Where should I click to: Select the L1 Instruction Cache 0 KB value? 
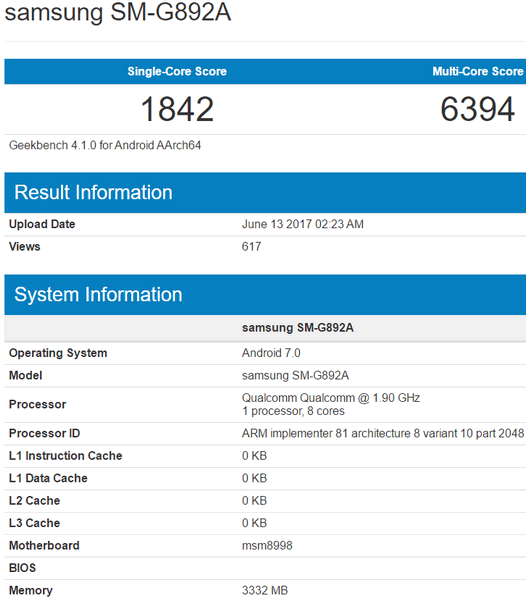(x=254, y=456)
